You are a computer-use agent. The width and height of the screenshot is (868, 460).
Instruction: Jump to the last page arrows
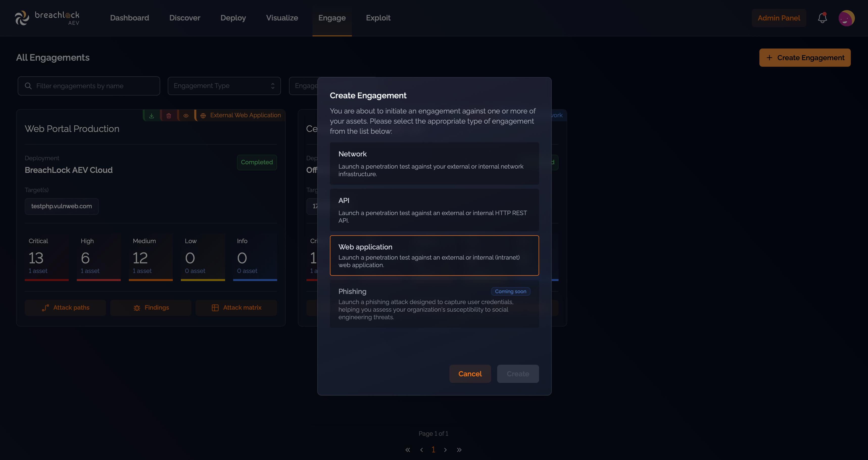[x=459, y=450]
